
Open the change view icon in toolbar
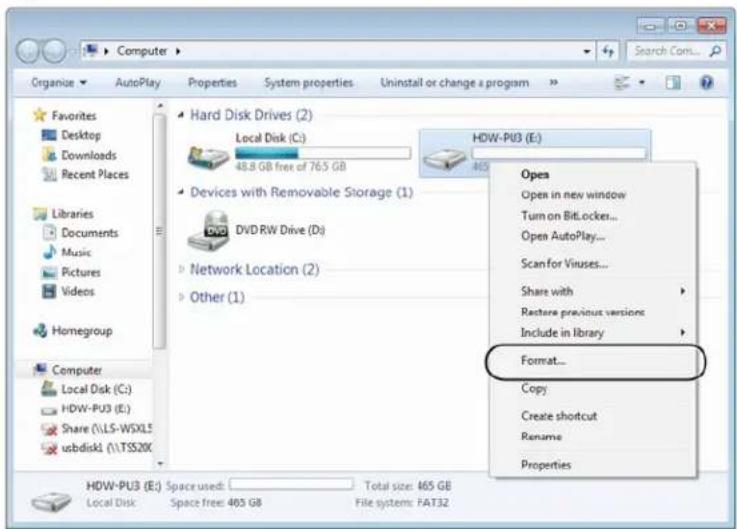(622, 83)
